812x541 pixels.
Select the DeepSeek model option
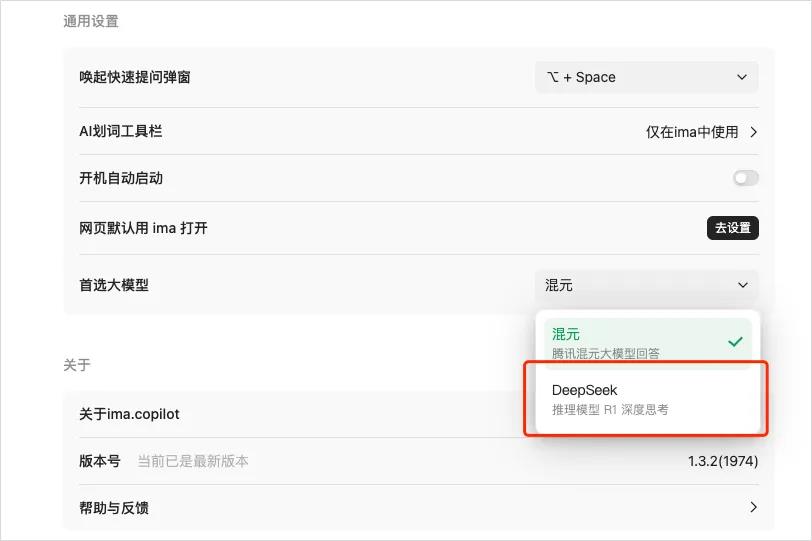(647, 399)
